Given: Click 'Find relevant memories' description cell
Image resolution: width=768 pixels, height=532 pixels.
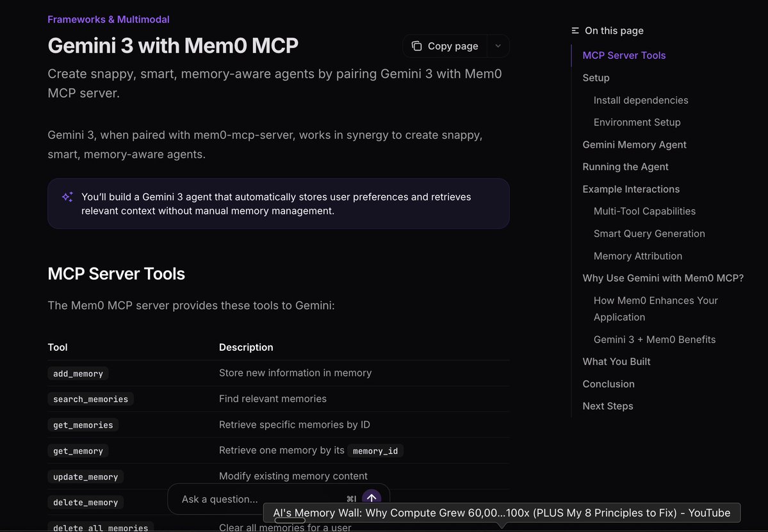Looking at the screenshot, I should [273, 399].
